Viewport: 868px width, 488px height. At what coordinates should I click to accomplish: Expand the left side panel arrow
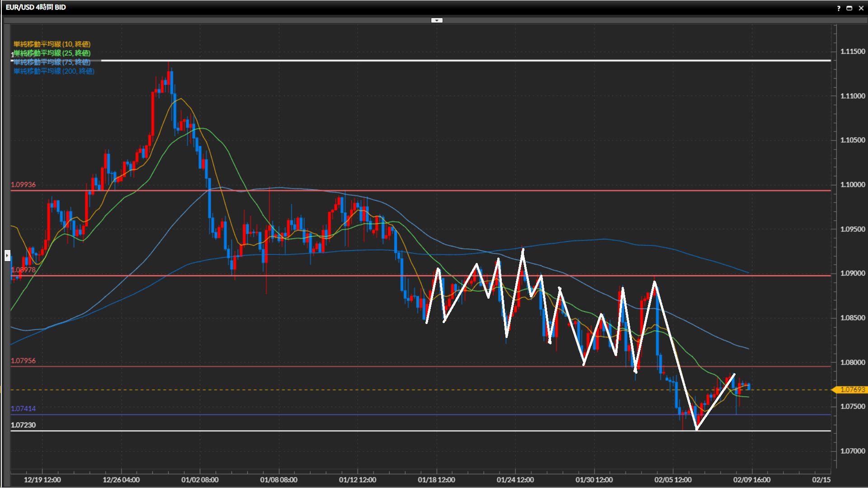[7, 256]
